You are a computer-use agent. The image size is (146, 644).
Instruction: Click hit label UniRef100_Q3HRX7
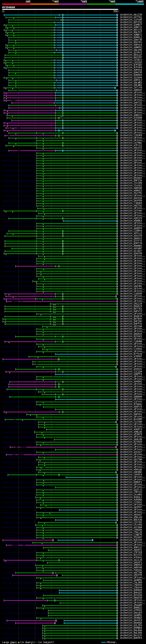tap(131, 25)
